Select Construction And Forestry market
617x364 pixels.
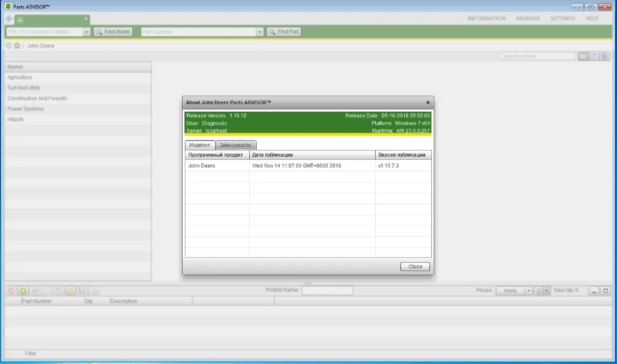pyautogui.click(x=78, y=98)
